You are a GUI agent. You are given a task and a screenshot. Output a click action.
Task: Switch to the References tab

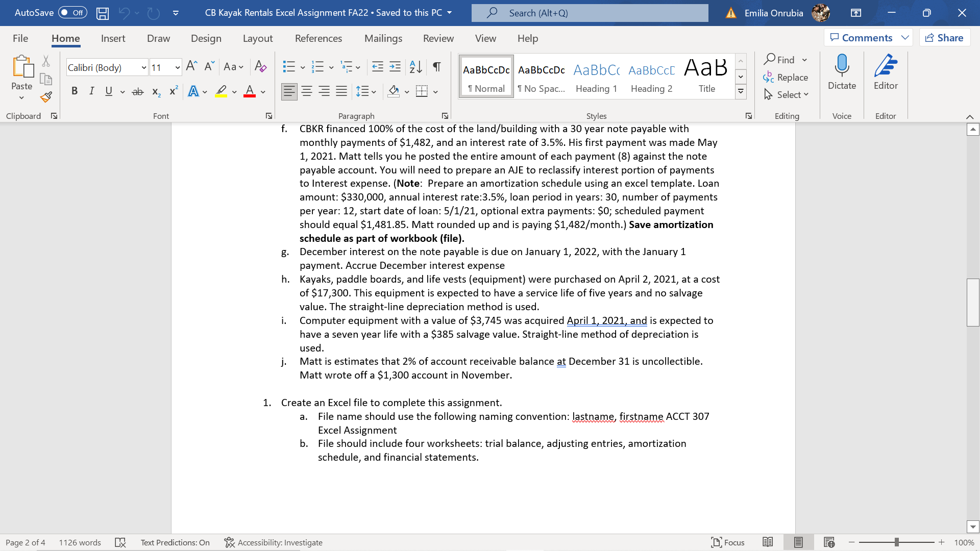(x=318, y=38)
